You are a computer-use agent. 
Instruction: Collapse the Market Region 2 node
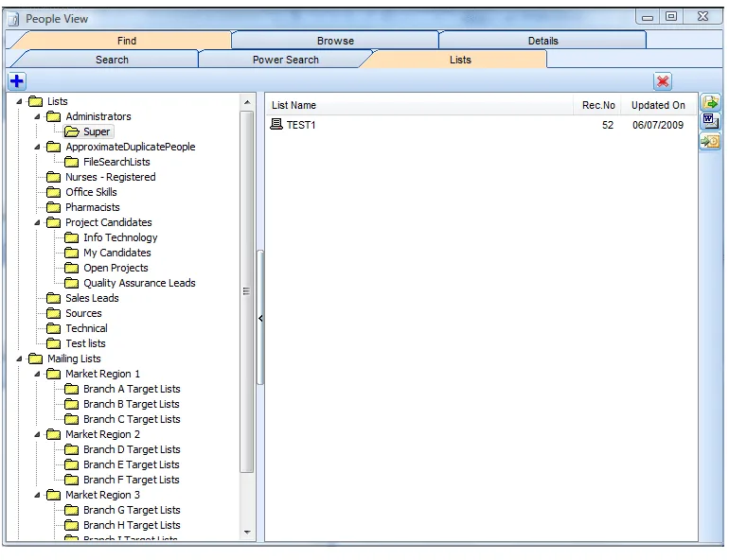pos(37,434)
